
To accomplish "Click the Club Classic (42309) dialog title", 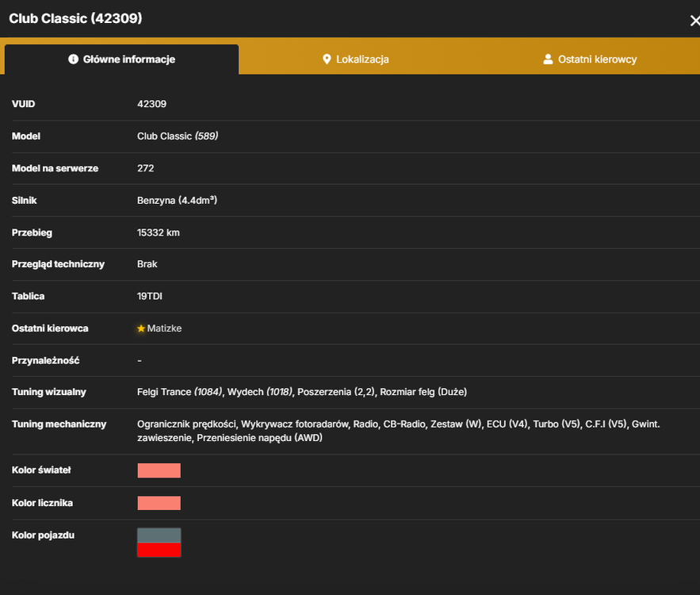I will (x=75, y=18).
